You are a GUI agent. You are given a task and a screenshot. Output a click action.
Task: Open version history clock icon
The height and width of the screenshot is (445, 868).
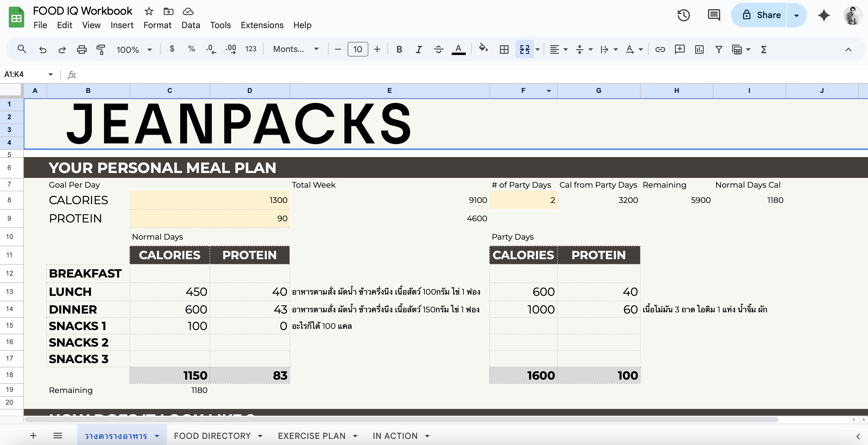[x=683, y=15]
